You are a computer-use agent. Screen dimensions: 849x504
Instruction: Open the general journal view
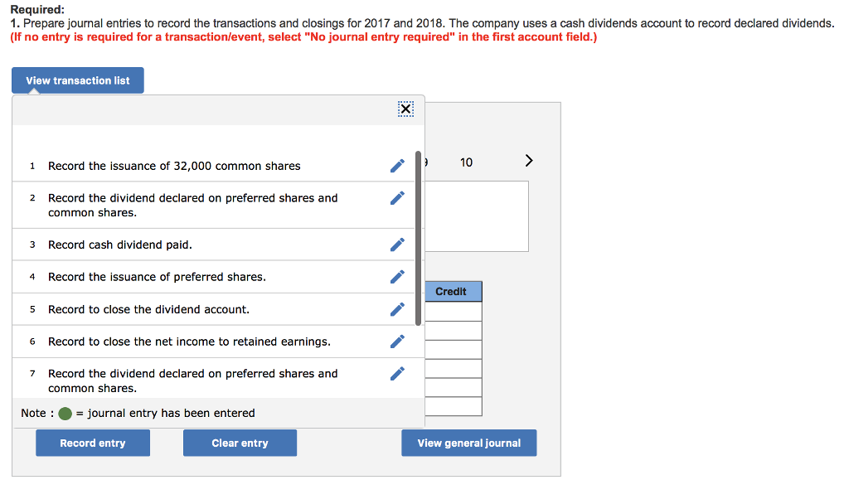(x=468, y=443)
